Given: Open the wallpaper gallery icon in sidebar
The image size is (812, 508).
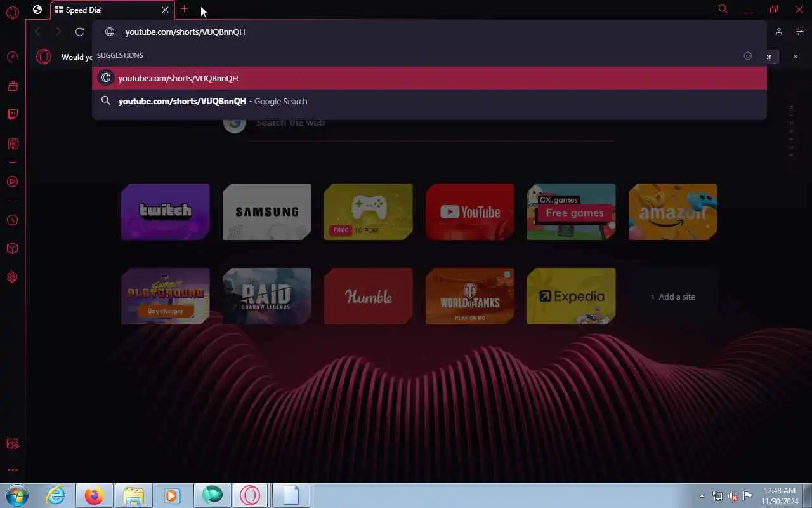Looking at the screenshot, I should tap(12, 444).
